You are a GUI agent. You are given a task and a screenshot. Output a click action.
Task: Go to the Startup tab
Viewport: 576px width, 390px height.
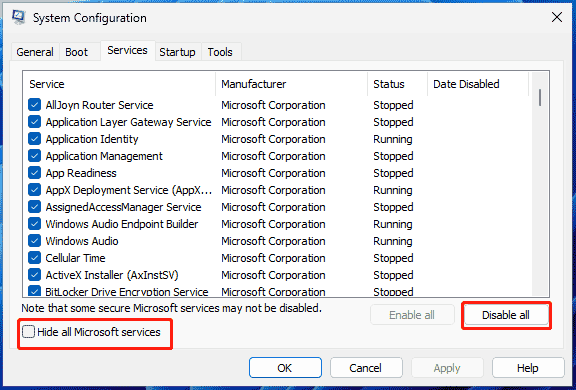(177, 52)
